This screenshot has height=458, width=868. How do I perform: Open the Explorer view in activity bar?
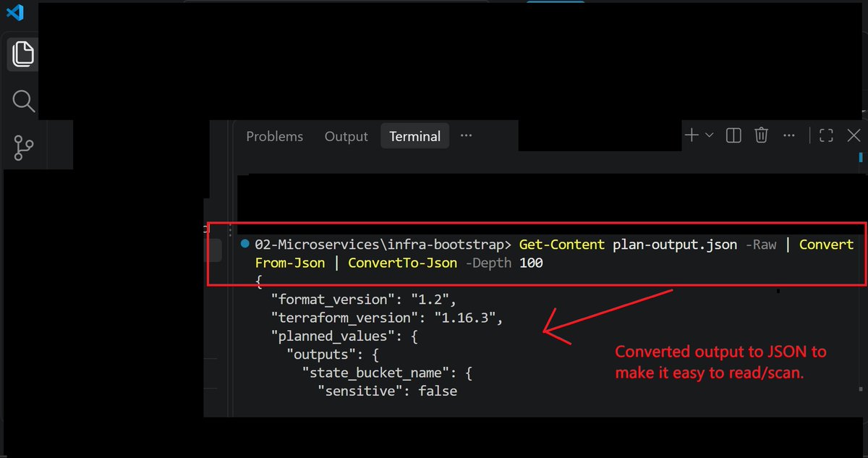click(x=22, y=55)
